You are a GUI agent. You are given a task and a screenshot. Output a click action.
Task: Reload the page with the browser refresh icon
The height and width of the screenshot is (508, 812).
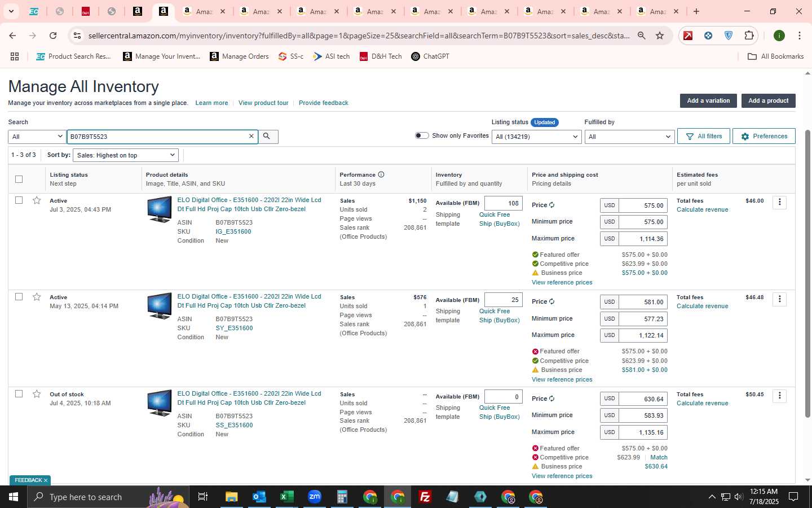coord(53,36)
